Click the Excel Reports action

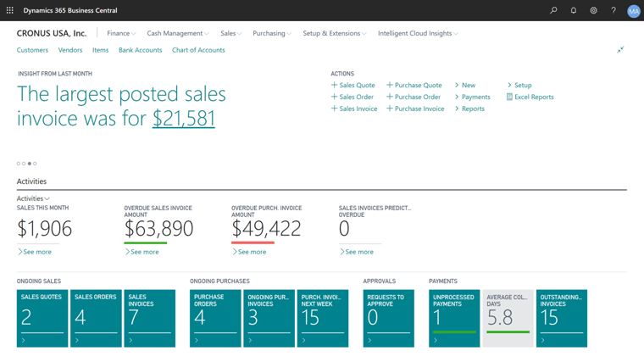click(x=530, y=97)
